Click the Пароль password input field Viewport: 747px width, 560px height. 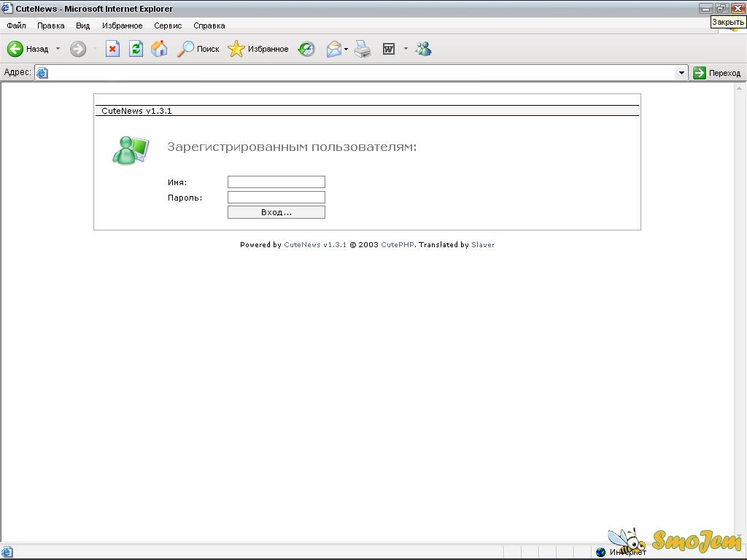coord(276,197)
